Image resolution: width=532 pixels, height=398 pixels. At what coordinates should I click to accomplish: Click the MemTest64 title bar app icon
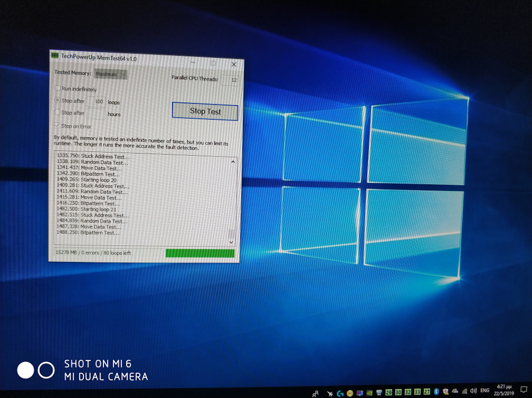(x=55, y=55)
